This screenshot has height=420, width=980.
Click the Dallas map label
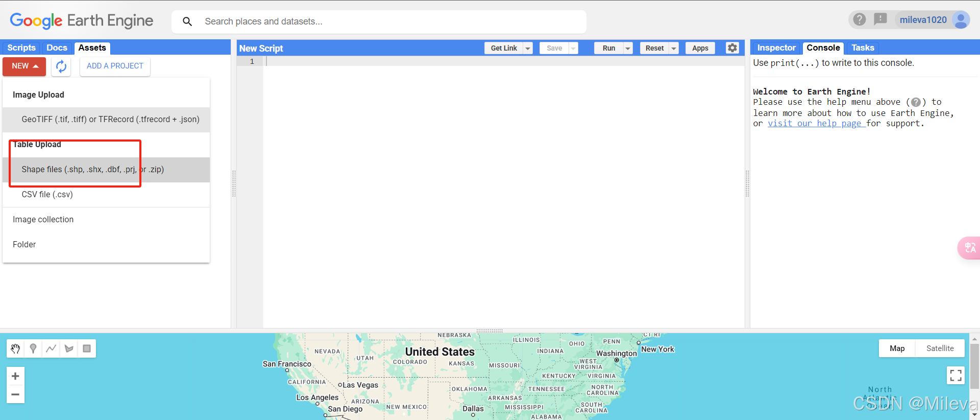(473, 409)
